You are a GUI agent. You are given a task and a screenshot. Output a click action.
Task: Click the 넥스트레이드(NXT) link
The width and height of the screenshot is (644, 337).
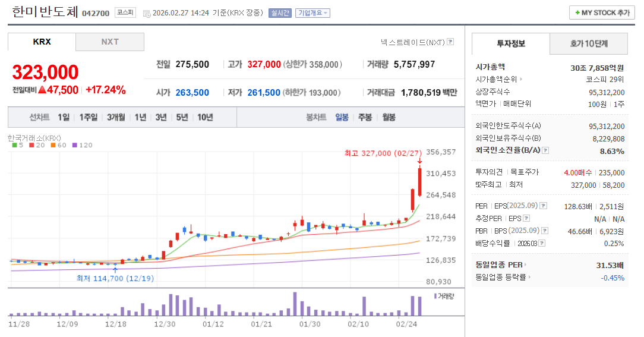tap(412, 42)
